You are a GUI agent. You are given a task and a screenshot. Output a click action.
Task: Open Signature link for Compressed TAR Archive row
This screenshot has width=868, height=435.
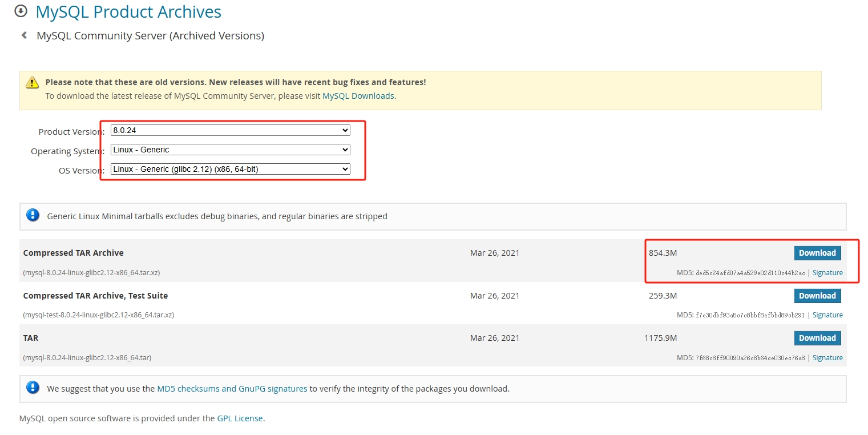tap(827, 273)
